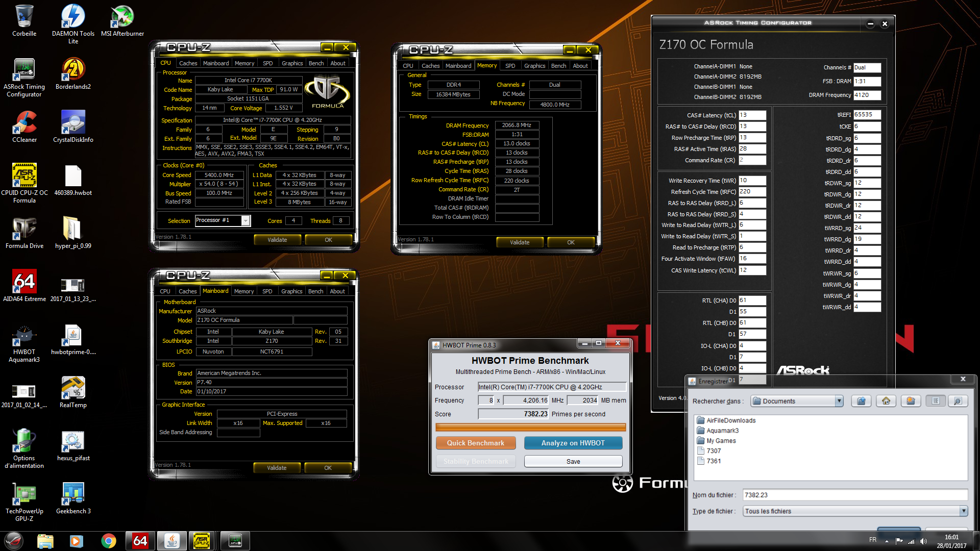Open the hwbotprime-0 desktop file

tap(73, 339)
